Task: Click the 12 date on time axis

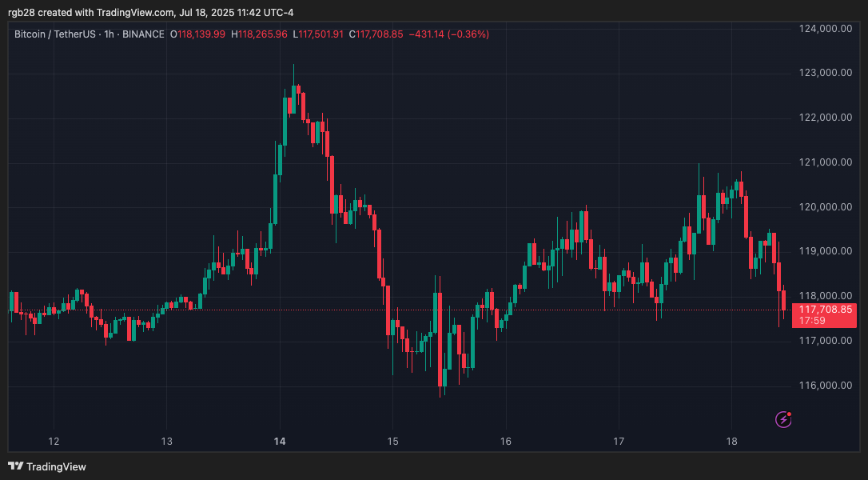Action: point(54,441)
